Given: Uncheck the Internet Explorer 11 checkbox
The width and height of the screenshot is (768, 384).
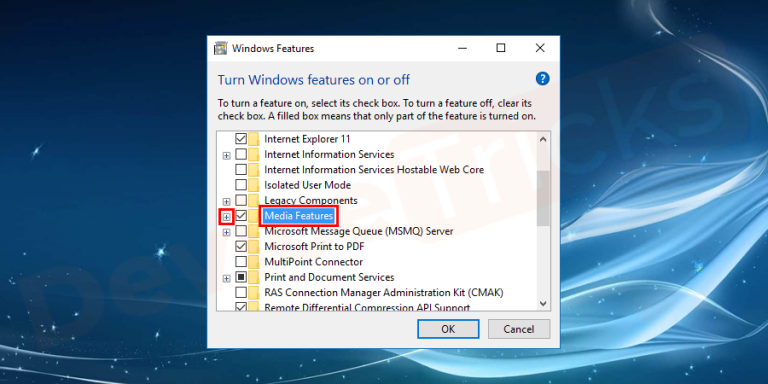Looking at the screenshot, I should pos(241,139).
